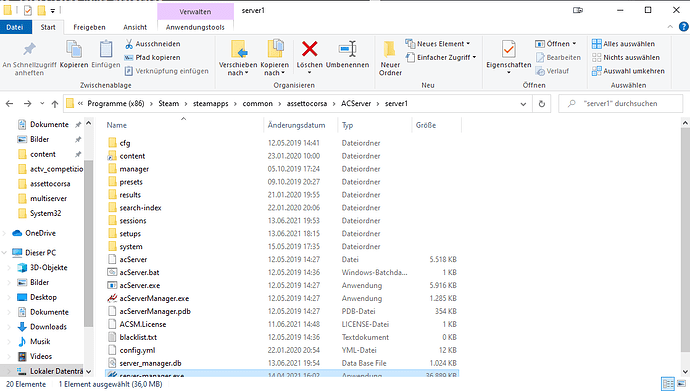
Task: Open Windows help question mark
Action: pyautogui.click(x=683, y=27)
